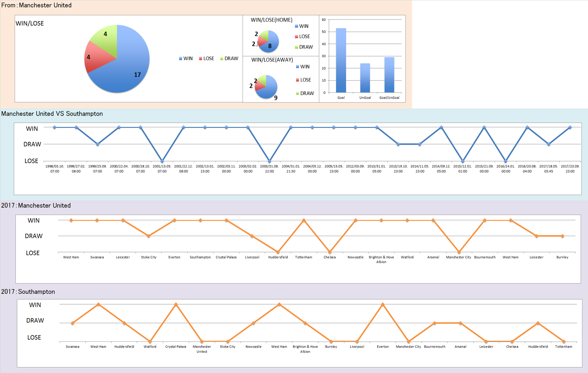Select the '1998/03.10. 07:00' date label
The width and height of the screenshot is (588, 373).
(55, 169)
